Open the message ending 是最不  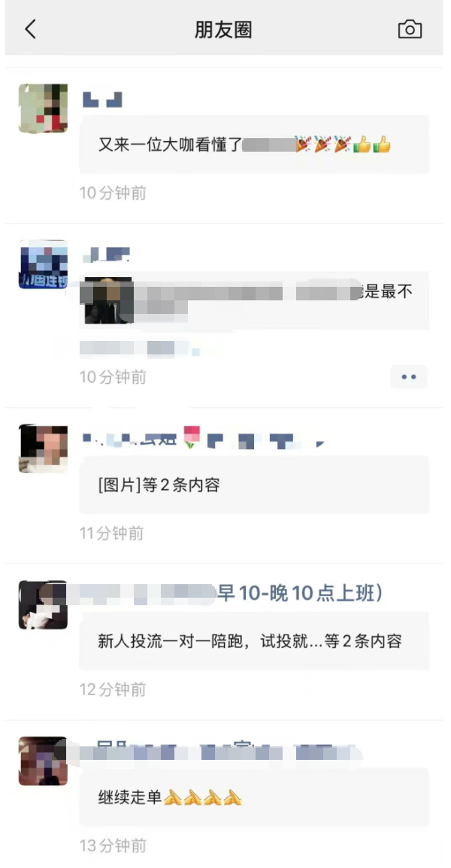pyautogui.click(x=254, y=300)
